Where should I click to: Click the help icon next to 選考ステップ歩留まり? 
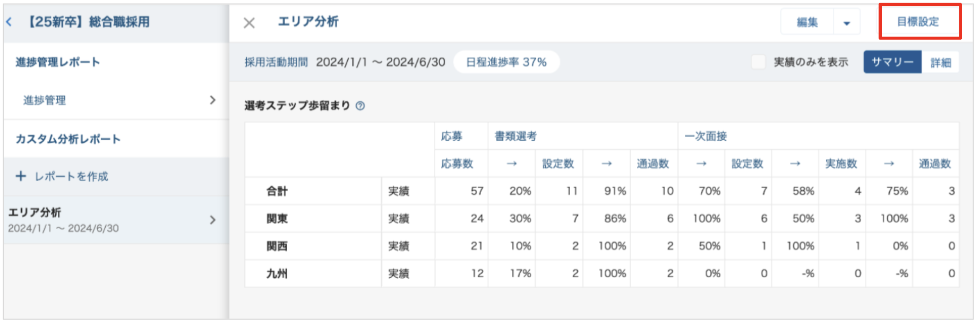[x=360, y=106]
